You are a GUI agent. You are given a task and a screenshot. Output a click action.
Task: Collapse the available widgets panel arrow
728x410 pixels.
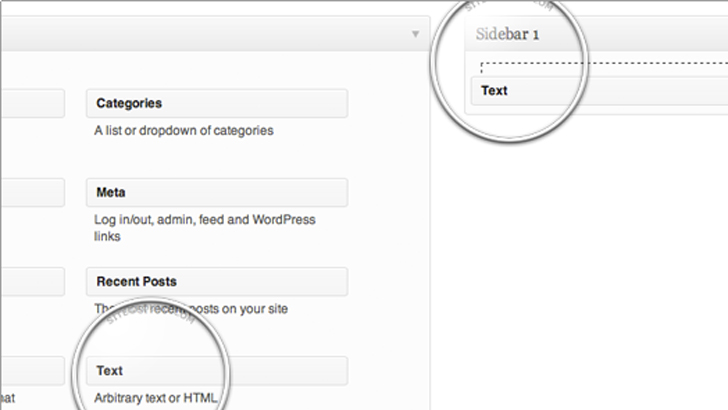(416, 35)
